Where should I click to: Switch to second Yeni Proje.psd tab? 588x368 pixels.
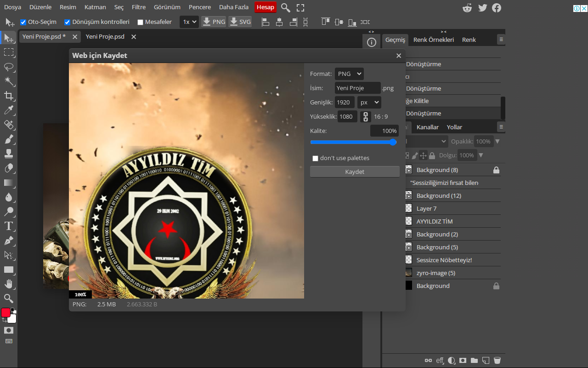click(x=105, y=37)
